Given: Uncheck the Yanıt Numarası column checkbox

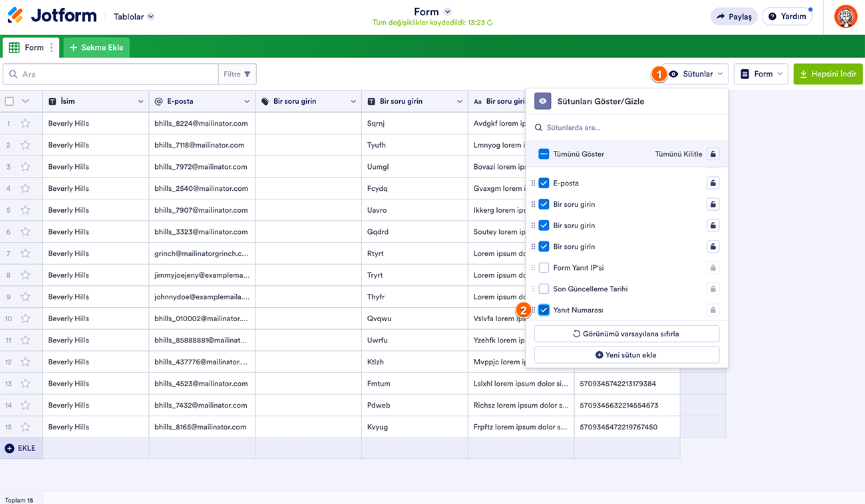Looking at the screenshot, I should click(x=544, y=310).
